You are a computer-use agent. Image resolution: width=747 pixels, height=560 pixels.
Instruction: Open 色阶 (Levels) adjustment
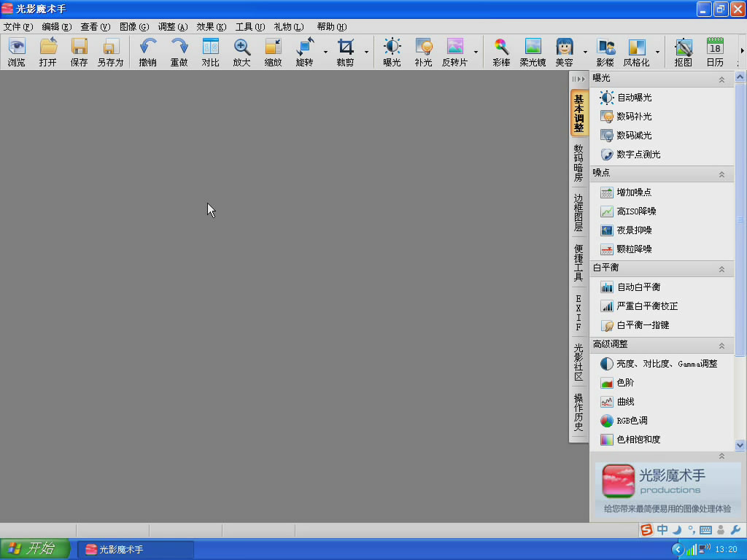tap(617, 383)
